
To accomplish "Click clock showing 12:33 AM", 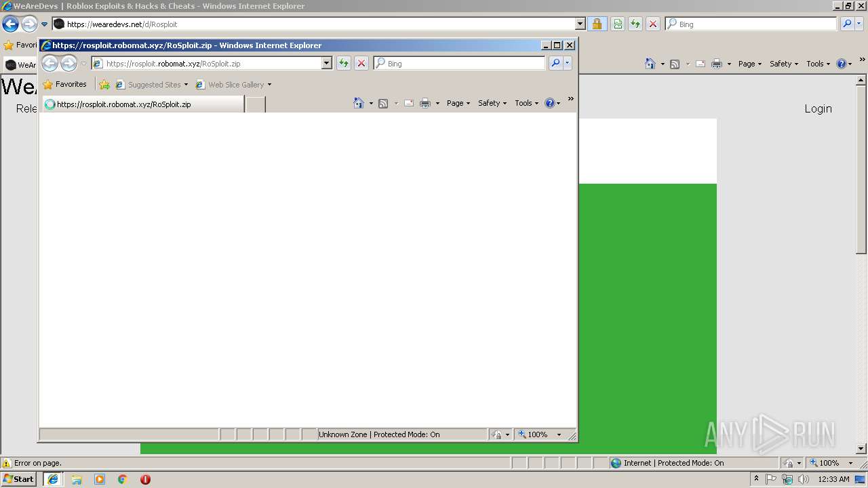I will (834, 479).
